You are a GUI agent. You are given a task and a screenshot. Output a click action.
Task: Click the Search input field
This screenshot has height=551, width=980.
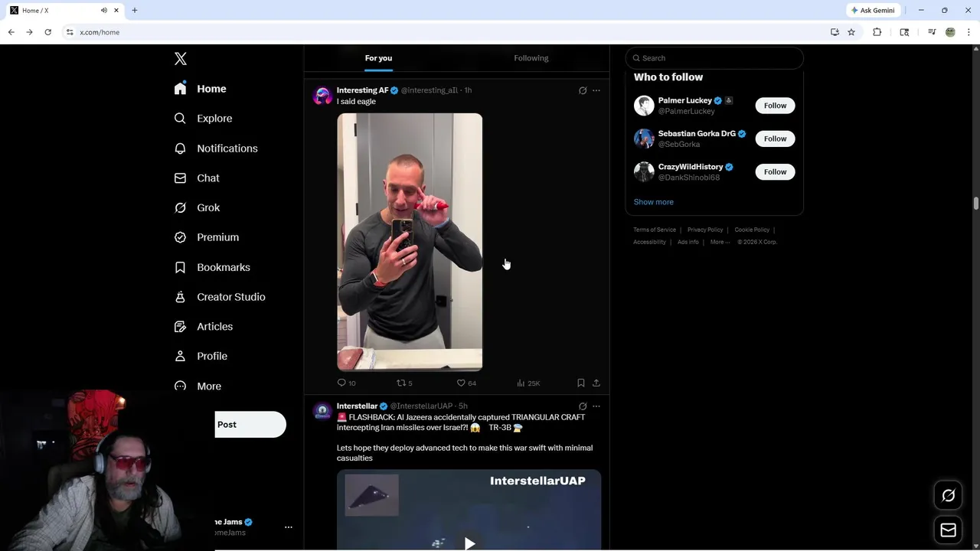[714, 58]
